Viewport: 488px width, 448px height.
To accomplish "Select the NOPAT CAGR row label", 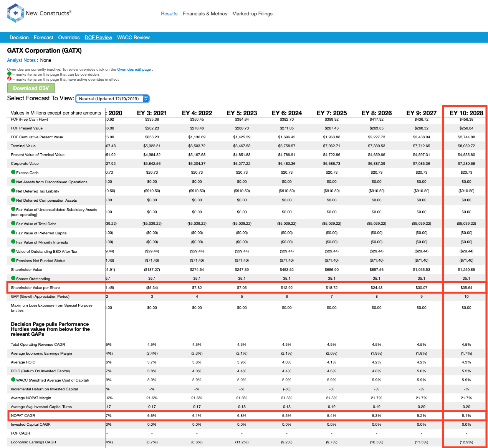I will (x=23, y=415).
